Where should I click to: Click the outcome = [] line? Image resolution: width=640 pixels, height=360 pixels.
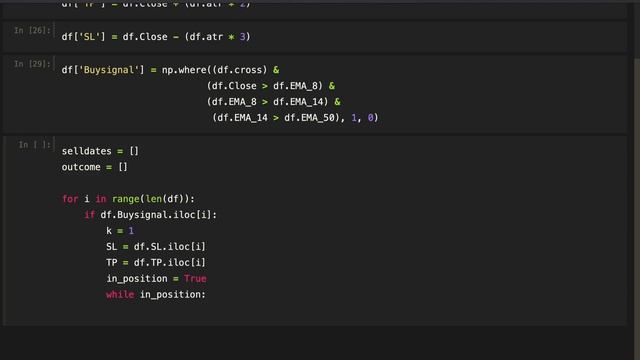(x=95, y=167)
